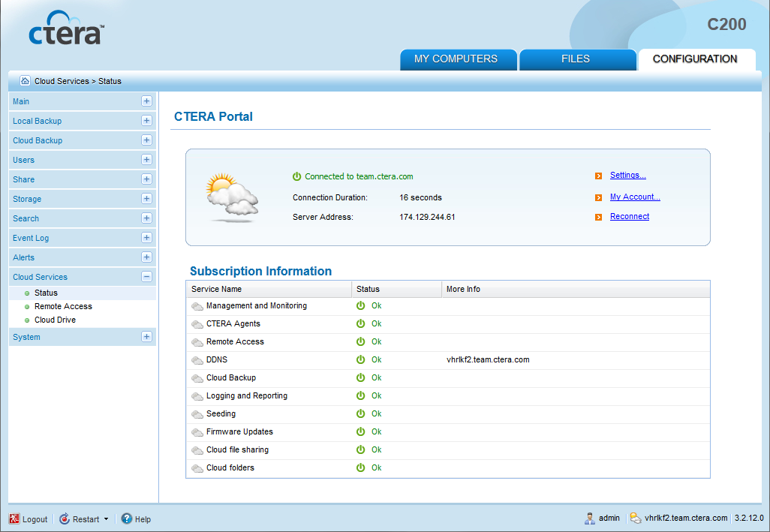Viewport: 770px width, 532px height.
Task: Click the Restart icon in the footer
Action: [65, 518]
